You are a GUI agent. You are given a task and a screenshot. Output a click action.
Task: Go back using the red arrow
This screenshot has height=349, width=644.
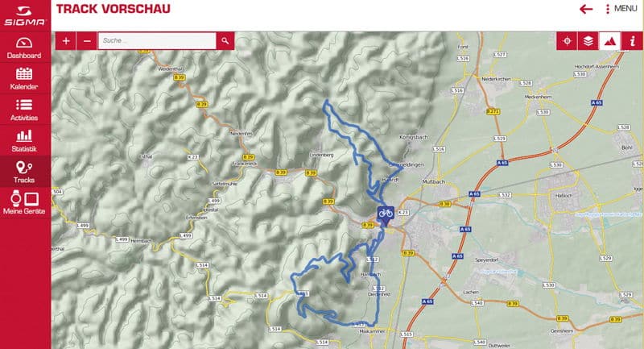click(x=586, y=9)
